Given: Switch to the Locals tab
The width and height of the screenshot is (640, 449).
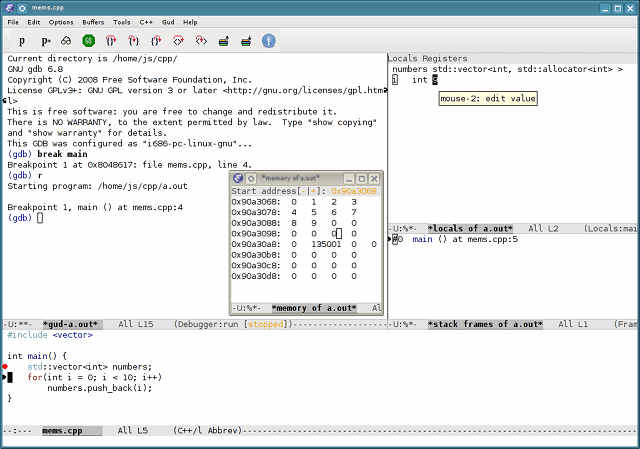Looking at the screenshot, I should click(402, 58).
